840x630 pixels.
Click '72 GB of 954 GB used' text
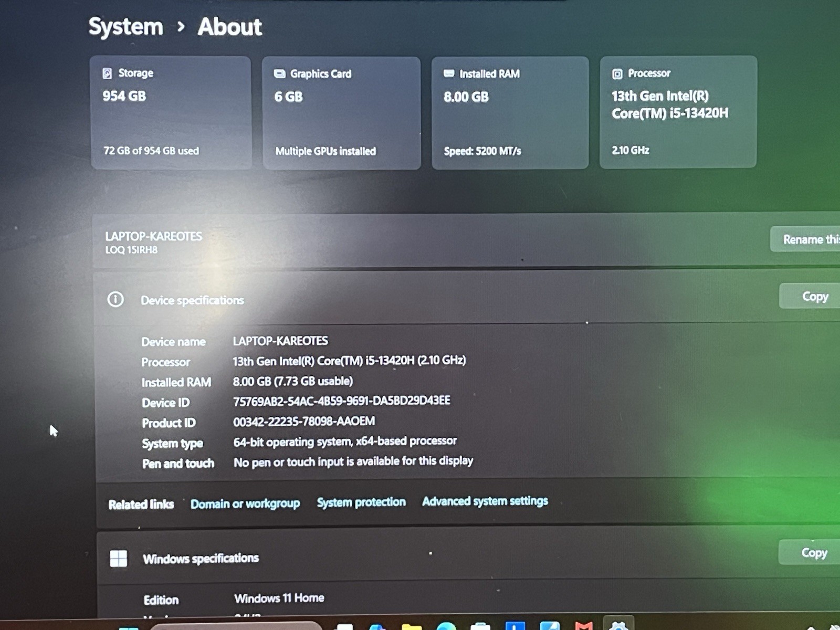[151, 151]
